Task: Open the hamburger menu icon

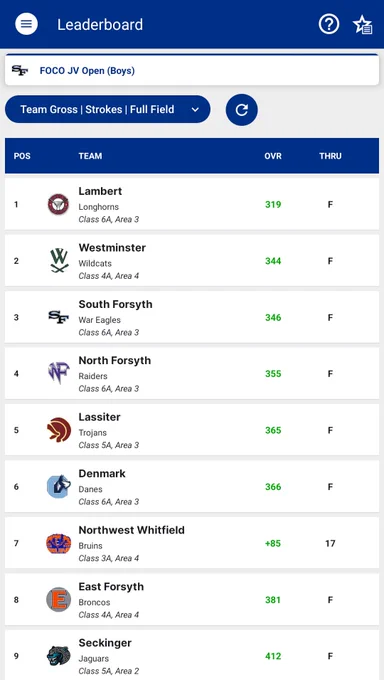Action: [x=26, y=24]
